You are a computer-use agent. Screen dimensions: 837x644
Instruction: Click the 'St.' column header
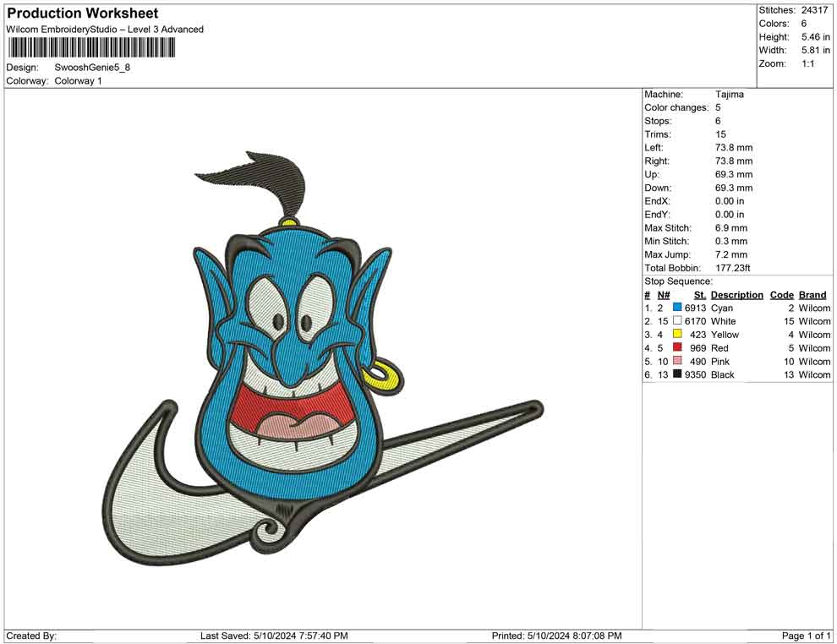coord(700,295)
